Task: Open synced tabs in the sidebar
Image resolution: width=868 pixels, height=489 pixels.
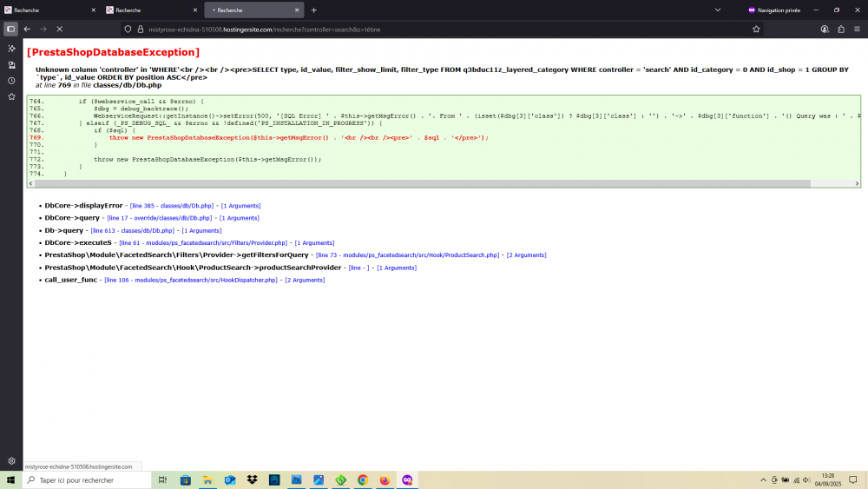Action: (x=11, y=65)
